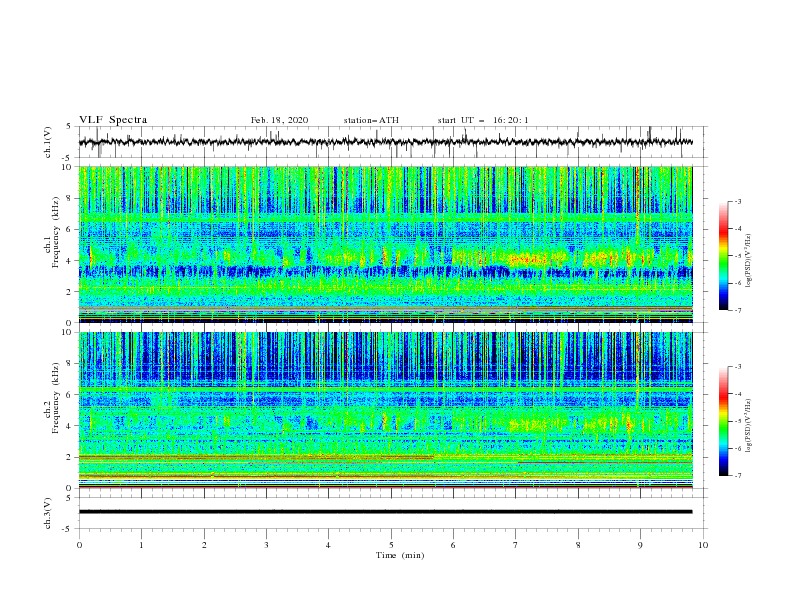Click the ch.1 voltage waveform trace

[x=385, y=142]
